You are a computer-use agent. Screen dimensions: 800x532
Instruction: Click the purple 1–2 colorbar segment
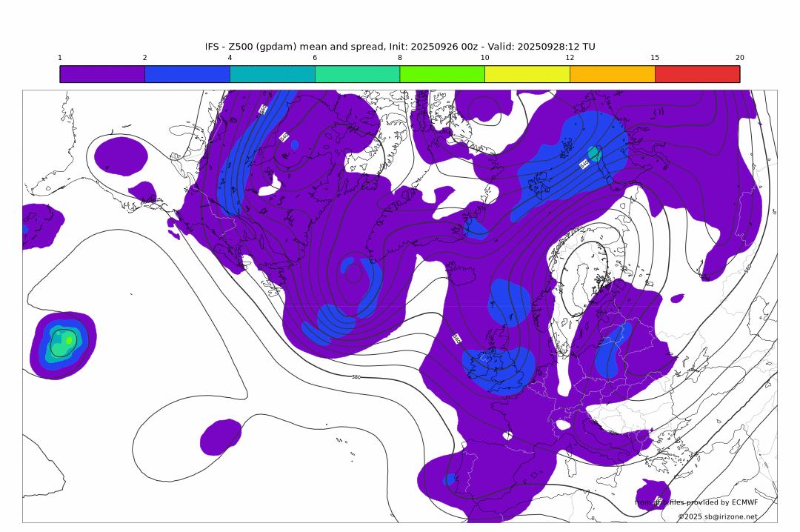102,74
